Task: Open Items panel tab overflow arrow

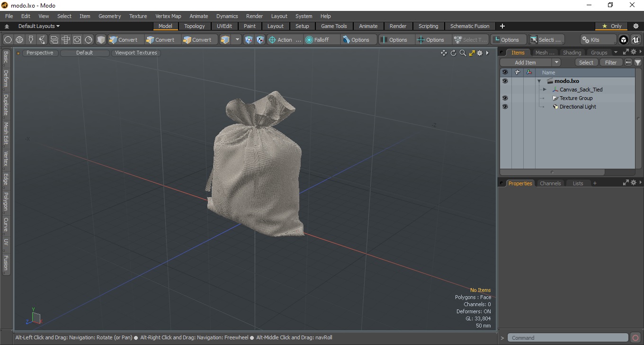Action: pyautogui.click(x=616, y=52)
